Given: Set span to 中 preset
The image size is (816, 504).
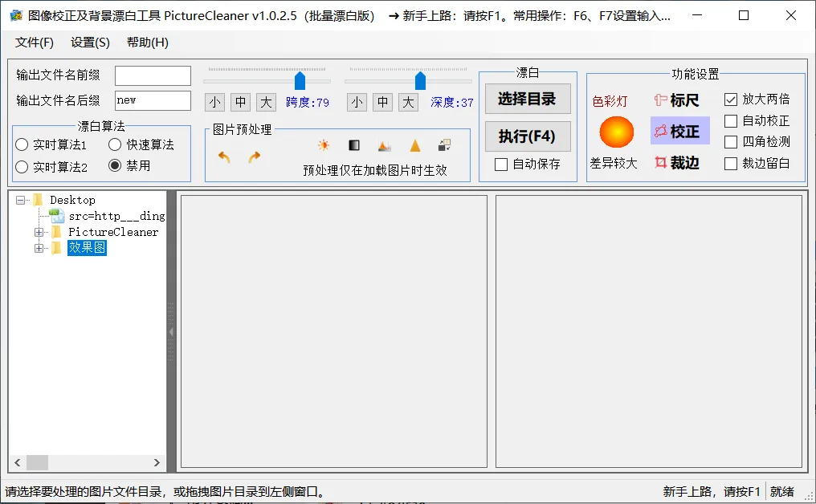Looking at the screenshot, I should click(240, 102).
